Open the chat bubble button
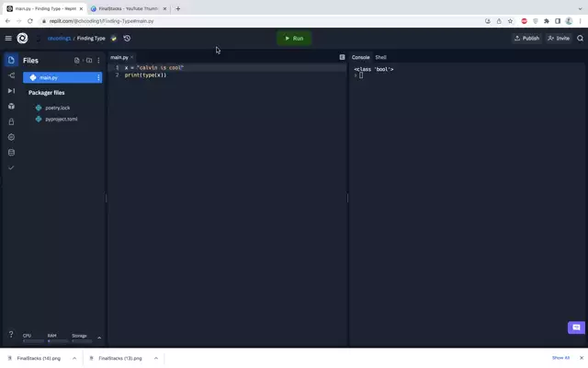This screenshot has height=368, width=588. 576,328
